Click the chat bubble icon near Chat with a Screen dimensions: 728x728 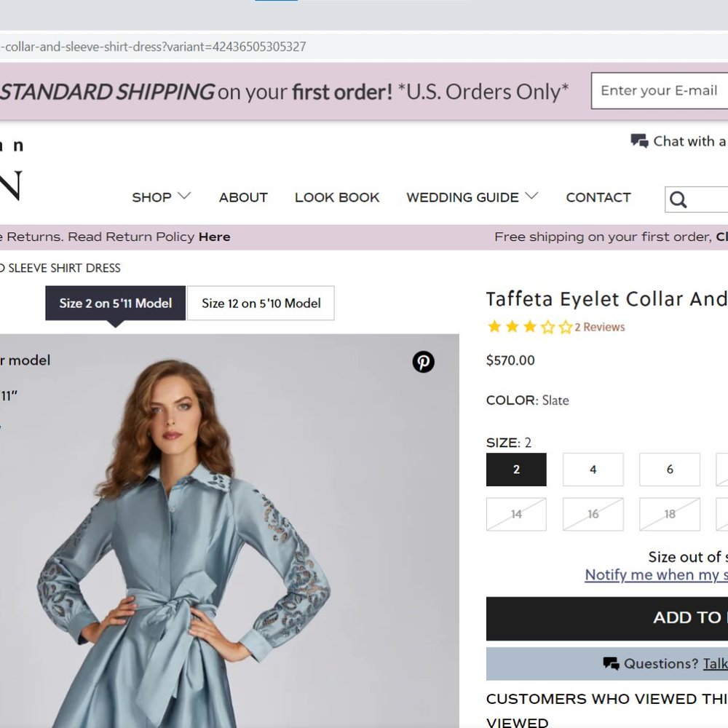[x=639, y=141]
